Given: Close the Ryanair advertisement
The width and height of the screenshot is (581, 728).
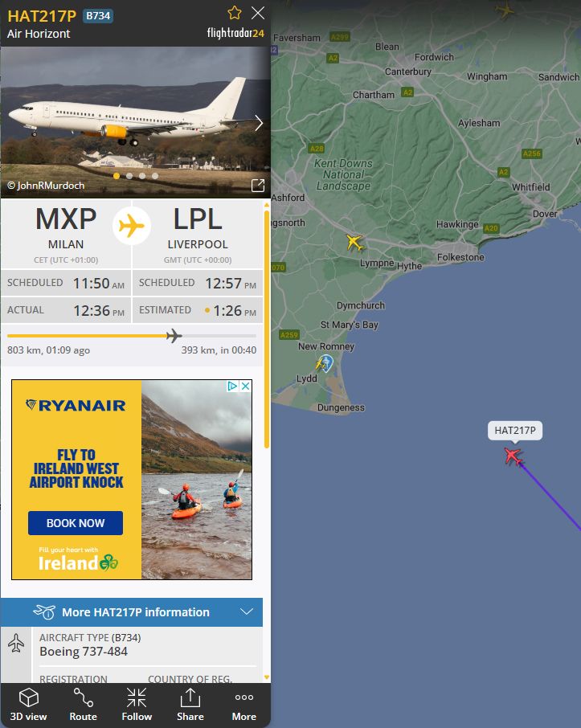Looking at the screenshot, I should pyautogui.click(x=246, y=386).
